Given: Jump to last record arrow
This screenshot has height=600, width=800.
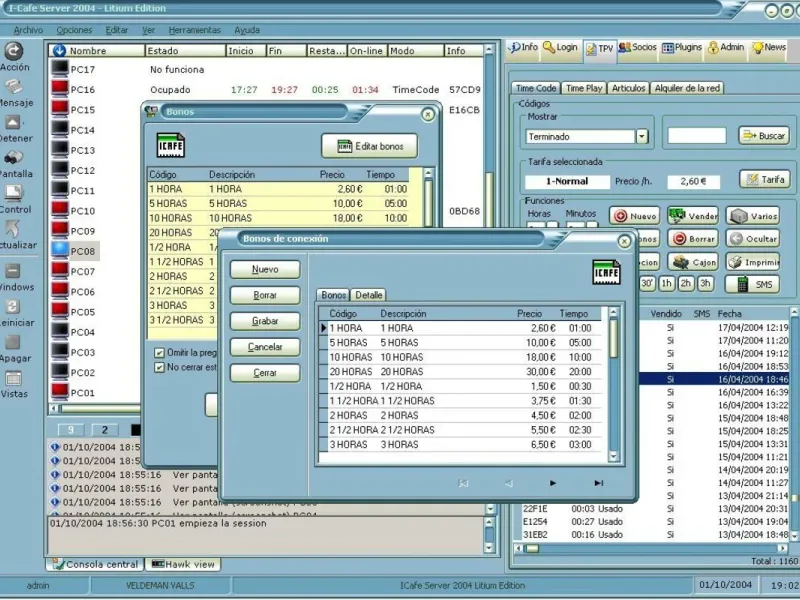Looking at the screenshot, I should coord(598,483).
